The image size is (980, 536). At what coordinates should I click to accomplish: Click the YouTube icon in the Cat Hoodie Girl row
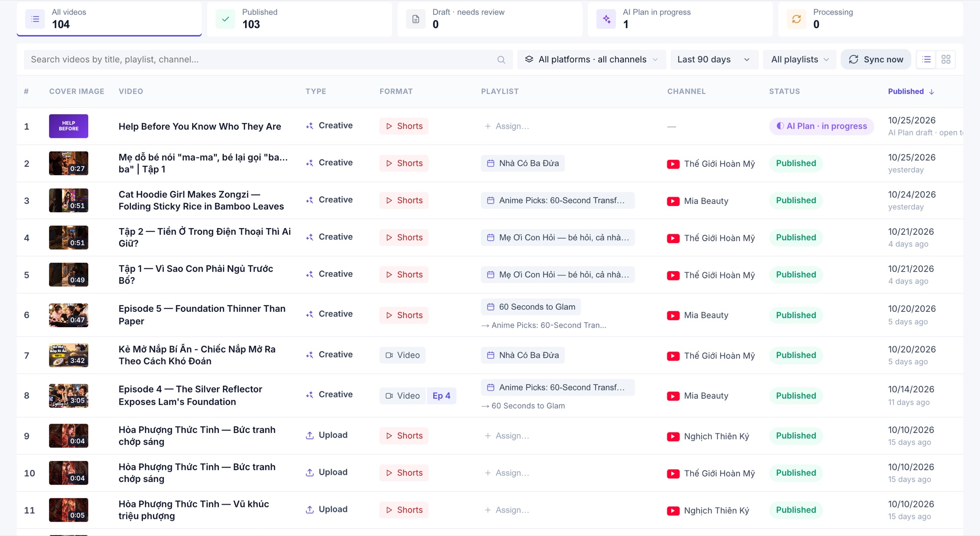pos(673,201)
